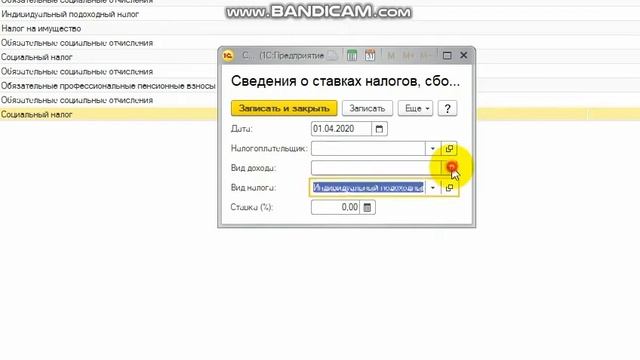
Task: Open the Налогоплательщик record with open-form icon
Action: pyautogui.click(x=449, y=149)
